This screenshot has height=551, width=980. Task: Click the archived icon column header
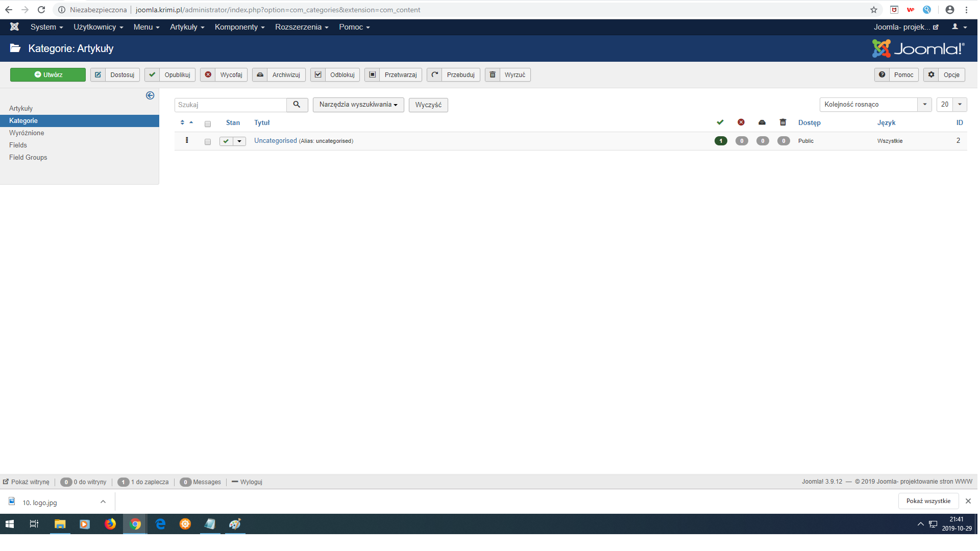(x=762, y=122)
